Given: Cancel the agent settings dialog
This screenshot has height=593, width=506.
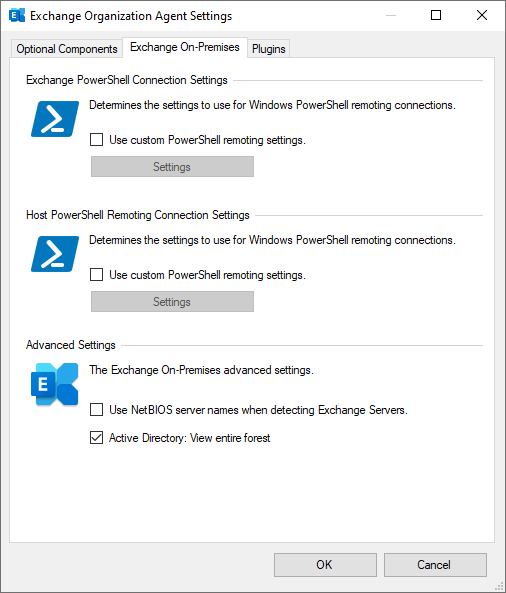Looking at the screenshot, I should [435, 565].
